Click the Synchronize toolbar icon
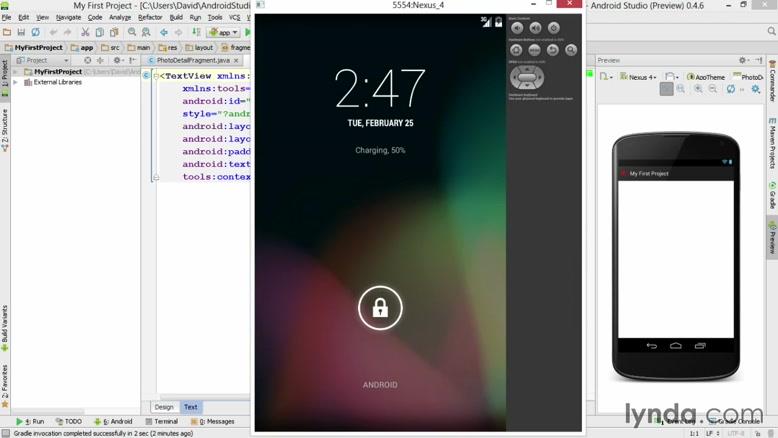 tap(36, 32)
